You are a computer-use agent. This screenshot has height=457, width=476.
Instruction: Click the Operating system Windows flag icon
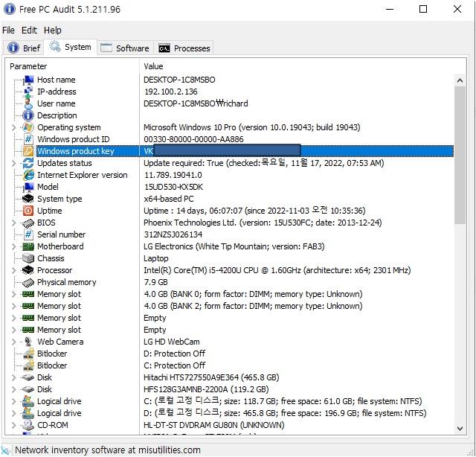(28, 127)
